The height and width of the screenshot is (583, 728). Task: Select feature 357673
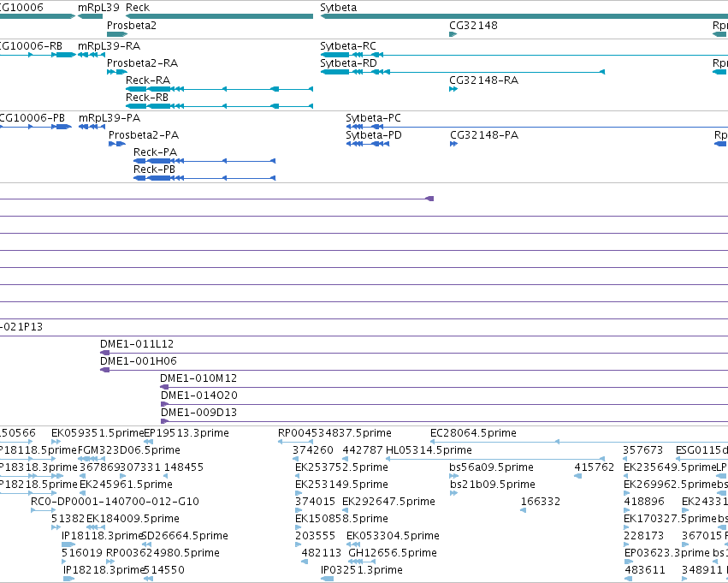coord(643,450)
